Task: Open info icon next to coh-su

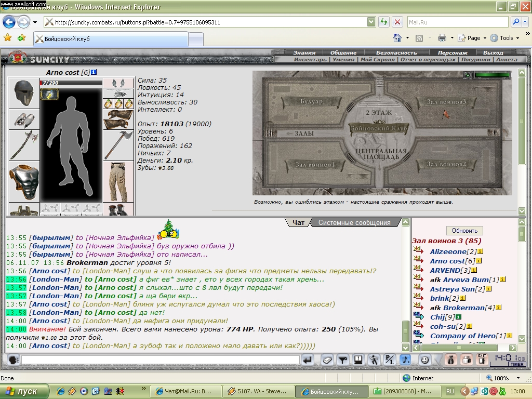Action: 469,326
